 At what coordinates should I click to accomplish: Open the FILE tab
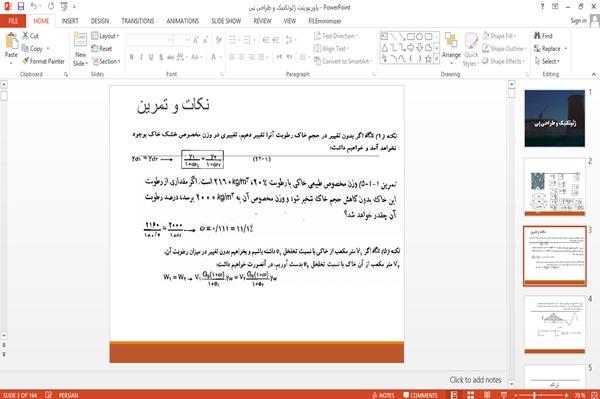(x=13, y=21)
